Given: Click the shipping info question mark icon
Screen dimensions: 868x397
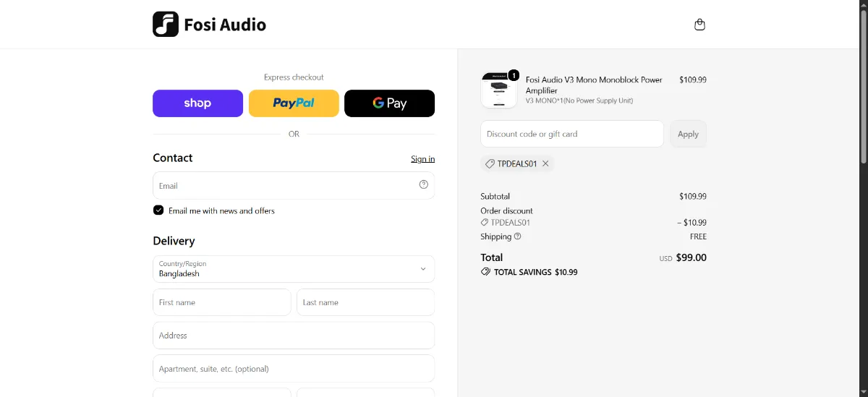Looking at the screenshot, I should click(518, 236).
